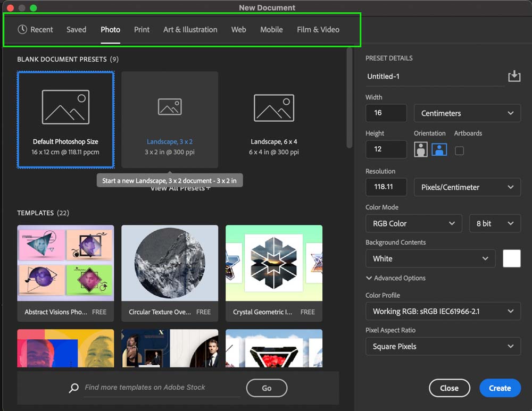This screenshot has height=411, width=532.
Task: Click the Landscape, 3 x 2 preset icon
Action: (170, 107)
